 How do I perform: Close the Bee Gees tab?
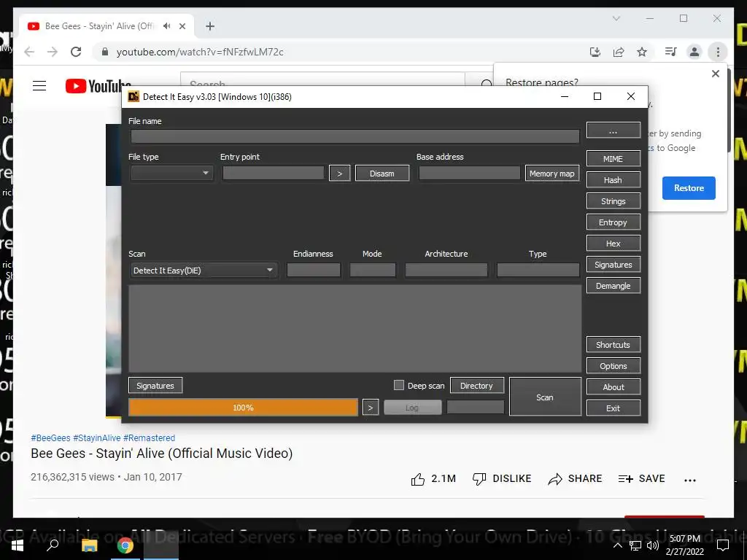coord(182,26)
